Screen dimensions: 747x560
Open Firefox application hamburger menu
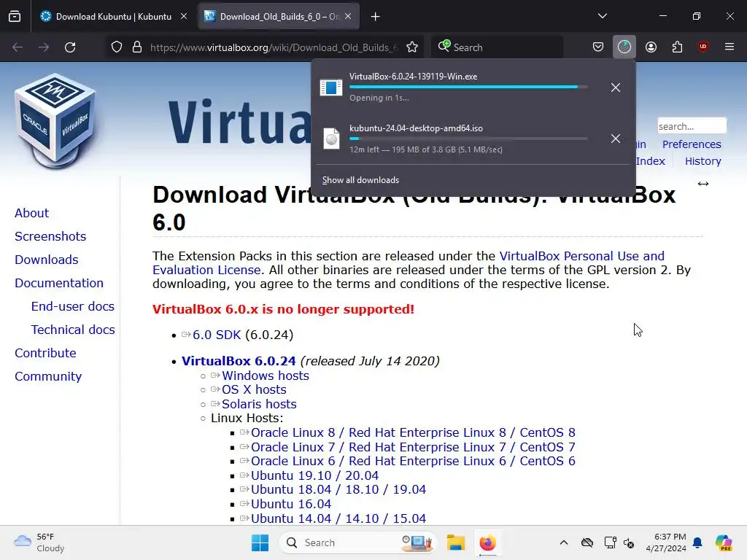(729, 47)
